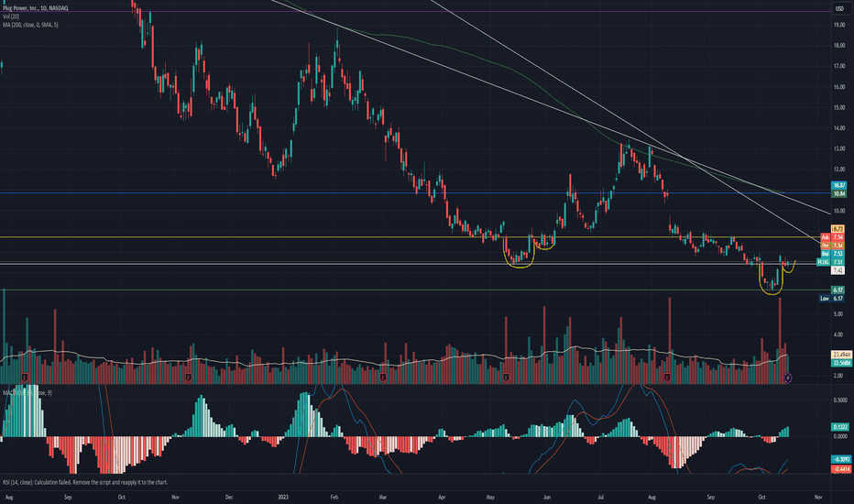Viewport: 854px width, 504px height.
Task: Click the Dec label on time axis
Action: click(x=229, y=497)
